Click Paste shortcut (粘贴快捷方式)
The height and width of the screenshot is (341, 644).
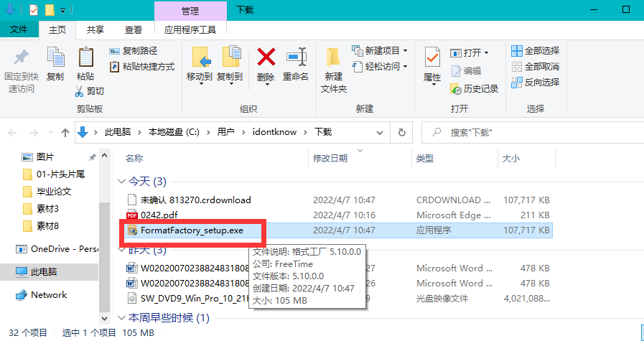point(142,67)
